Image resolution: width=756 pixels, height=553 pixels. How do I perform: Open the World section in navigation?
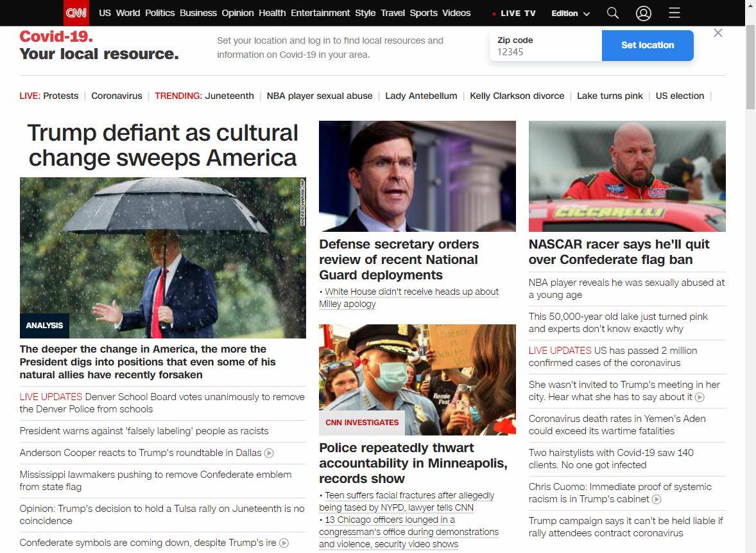[128, 13]
